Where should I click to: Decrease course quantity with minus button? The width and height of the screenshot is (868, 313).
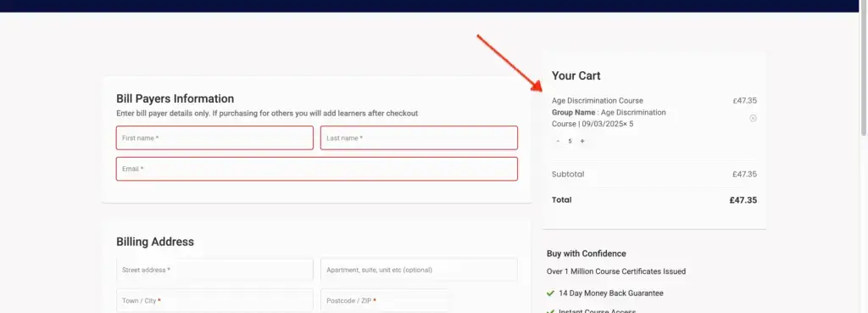(558, 142)
